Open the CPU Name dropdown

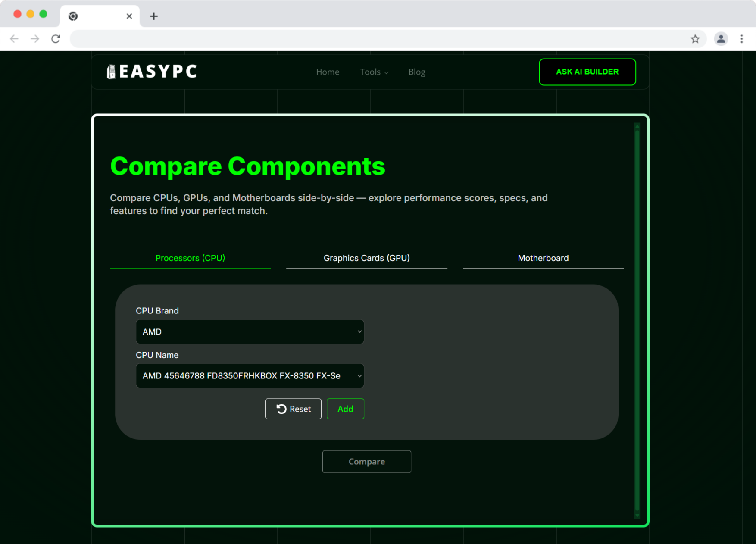point(250,376)
